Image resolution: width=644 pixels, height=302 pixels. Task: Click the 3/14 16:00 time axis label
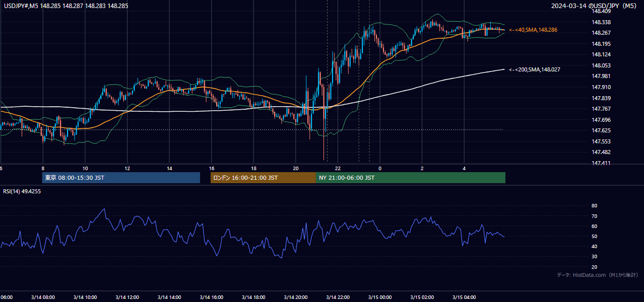[x=211, y=297]
